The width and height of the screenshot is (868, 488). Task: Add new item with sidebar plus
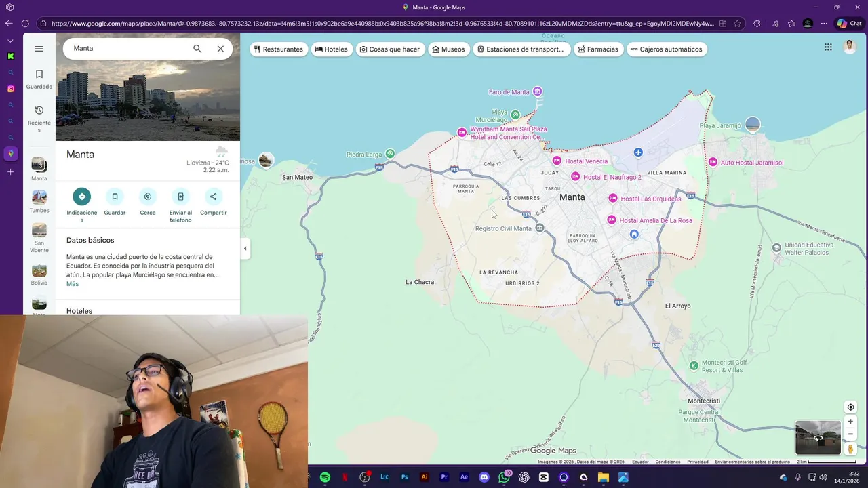click(x=10, y=172)
